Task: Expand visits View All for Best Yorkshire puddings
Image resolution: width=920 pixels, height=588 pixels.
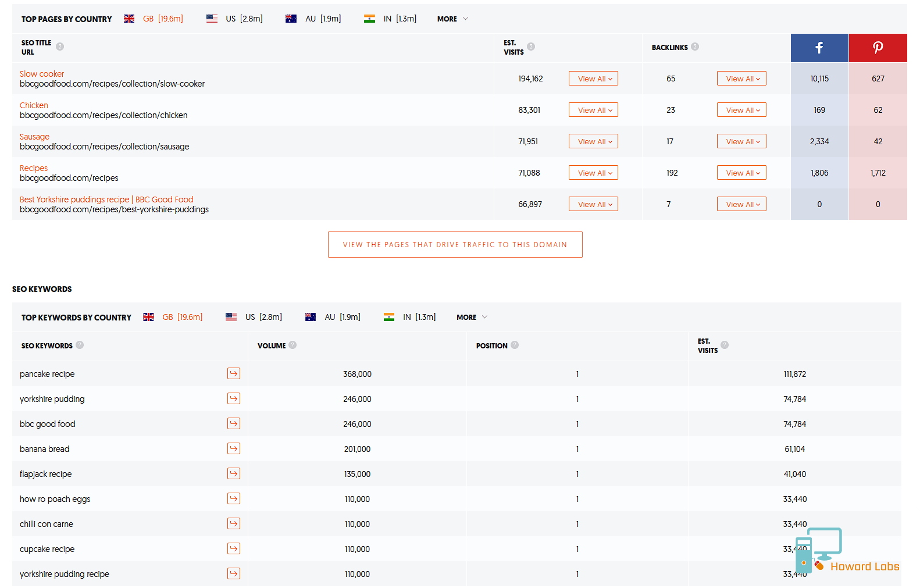Action: tap(593, 204)
